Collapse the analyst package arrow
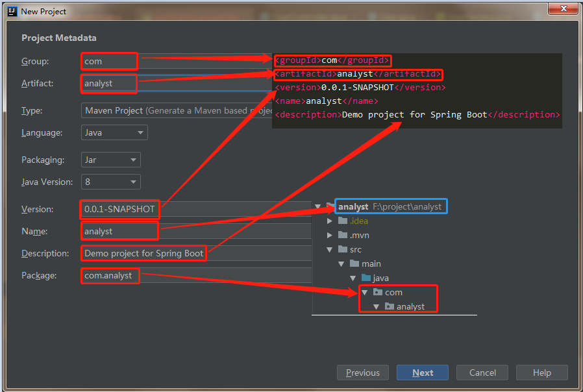 click(x=377, y=306)
